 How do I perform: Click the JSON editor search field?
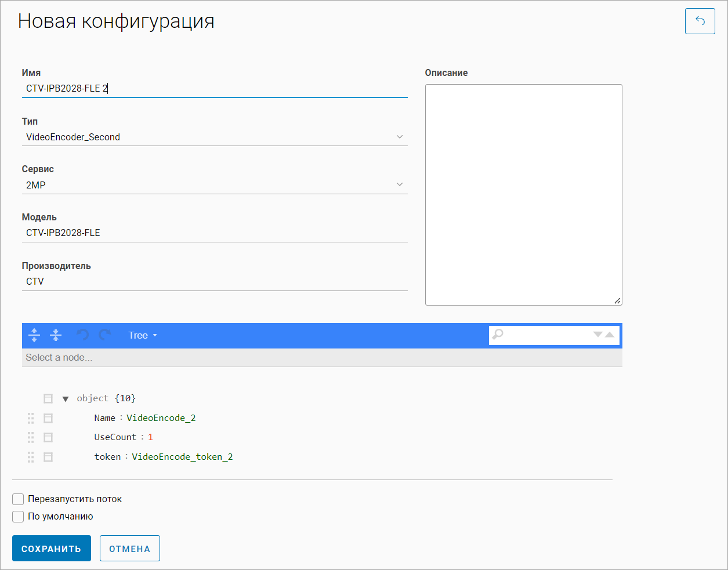(546, 335)
